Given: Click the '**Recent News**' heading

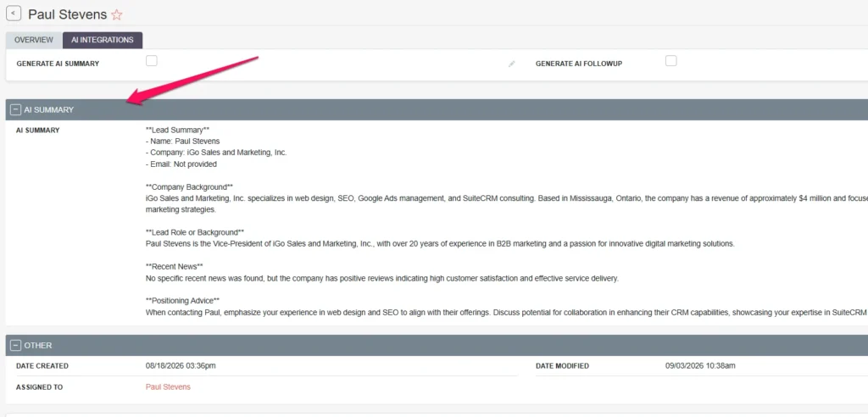Looking at the screenshot, I should (175, 267).
